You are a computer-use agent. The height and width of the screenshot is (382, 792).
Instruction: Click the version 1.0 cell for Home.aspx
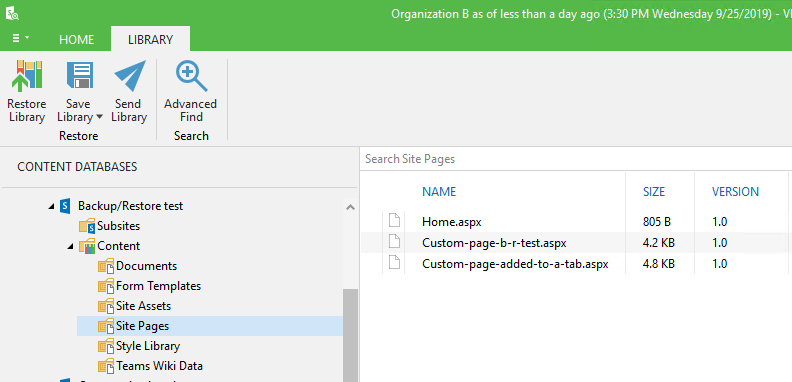(x=719, y=221)
